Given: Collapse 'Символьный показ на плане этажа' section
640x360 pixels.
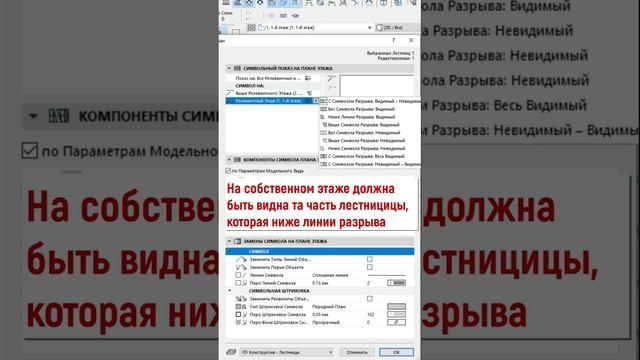Looking at the screenshot, I should point(229,68).
